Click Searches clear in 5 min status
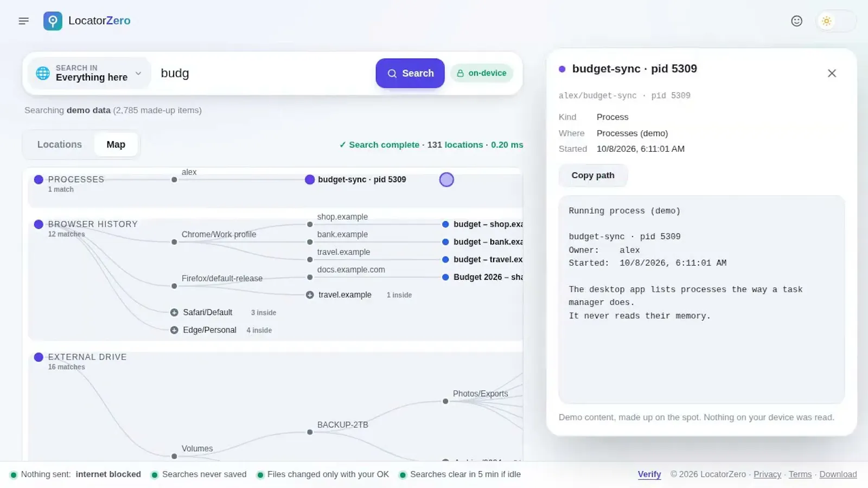 click(x=460, y=474)
